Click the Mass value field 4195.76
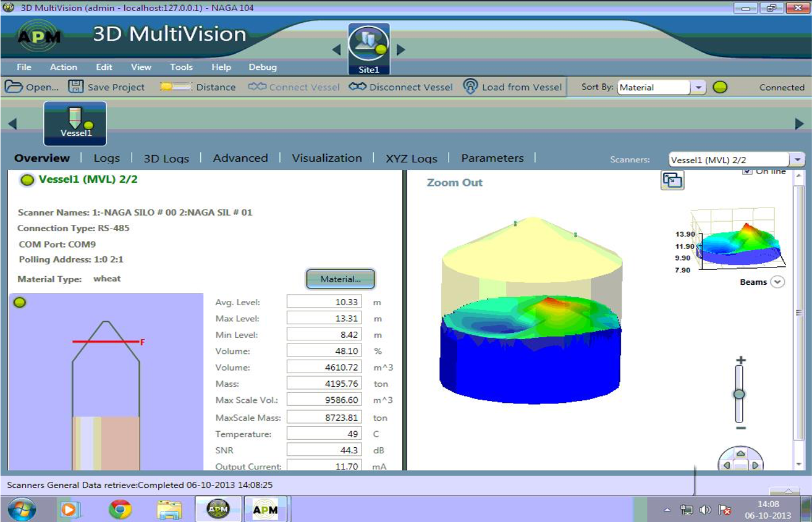812x522 pixels. click(324, 384)
